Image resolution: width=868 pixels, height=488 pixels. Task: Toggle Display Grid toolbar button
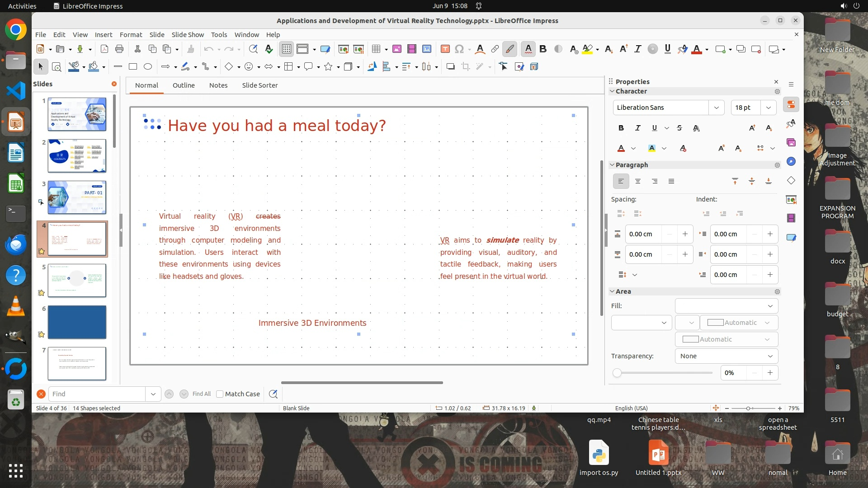point(287,49)
